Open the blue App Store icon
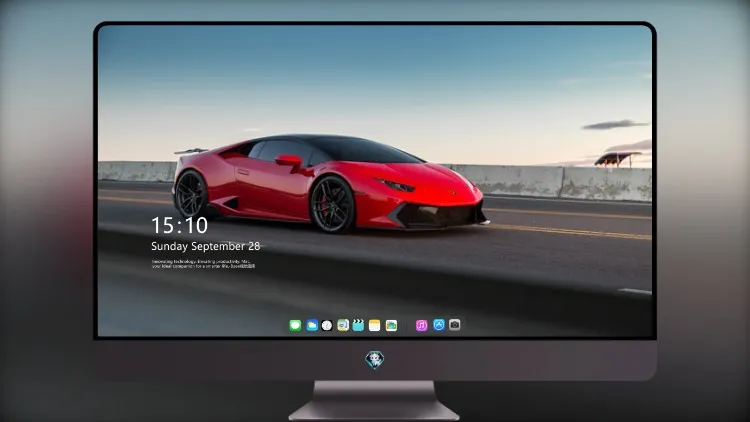This screenshot has width=750, height=422. tap(439, 325)
